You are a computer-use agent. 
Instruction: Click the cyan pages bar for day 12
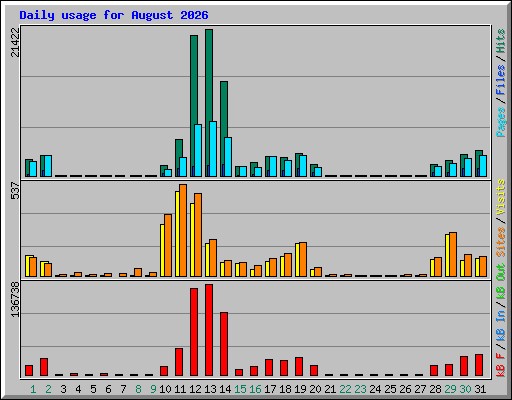(198, 151)
